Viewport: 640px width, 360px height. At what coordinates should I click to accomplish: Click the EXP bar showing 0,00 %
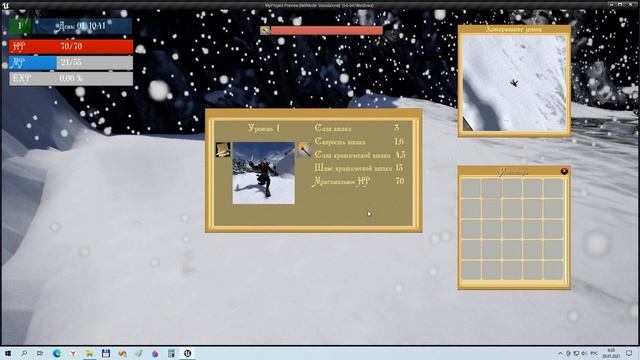pos(71,78)
